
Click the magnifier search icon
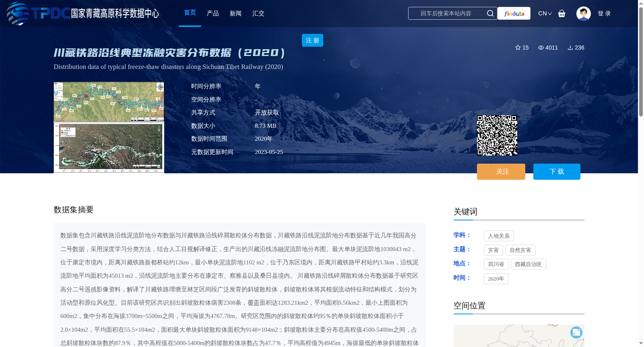(490, 13)
